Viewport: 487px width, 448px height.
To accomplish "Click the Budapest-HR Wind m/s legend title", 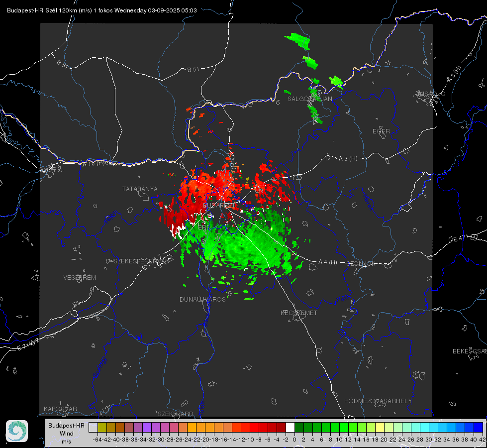I will tap(66, 434).
